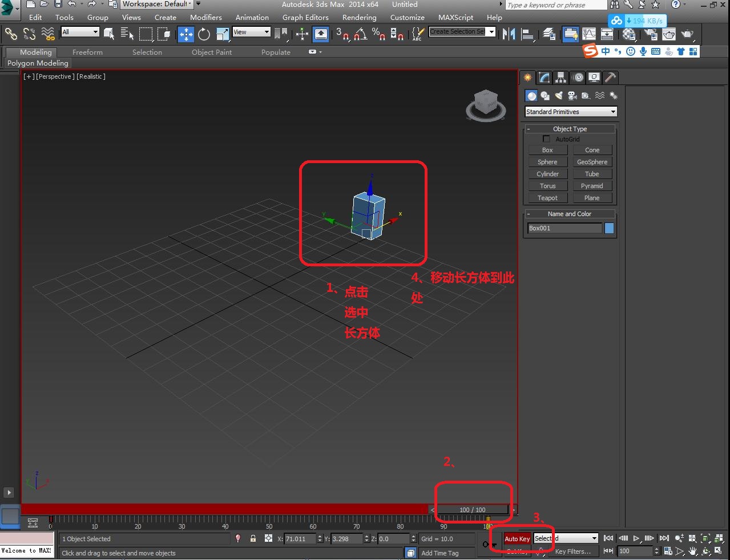The height and width of the screenshot is (560, 730).
Task: Open the Layer Manager icon
Action: pyautogui.click(x=549, y=34)
